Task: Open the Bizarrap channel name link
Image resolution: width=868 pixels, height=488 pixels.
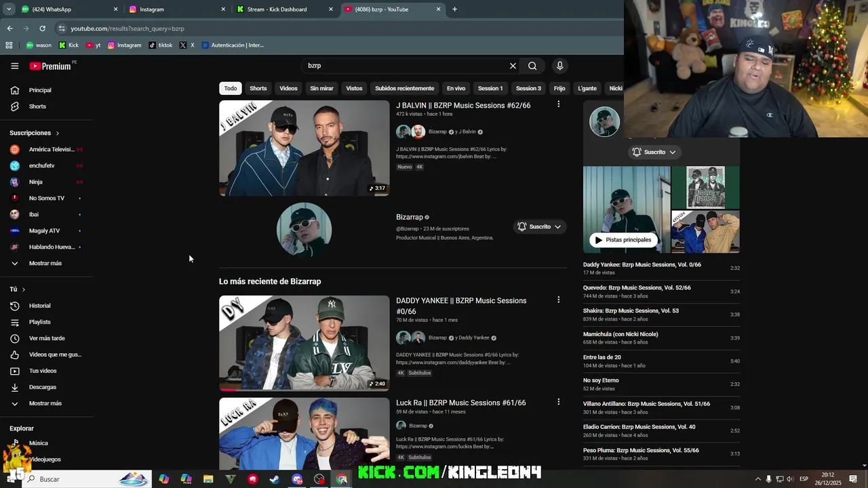Action: point(410,218)
